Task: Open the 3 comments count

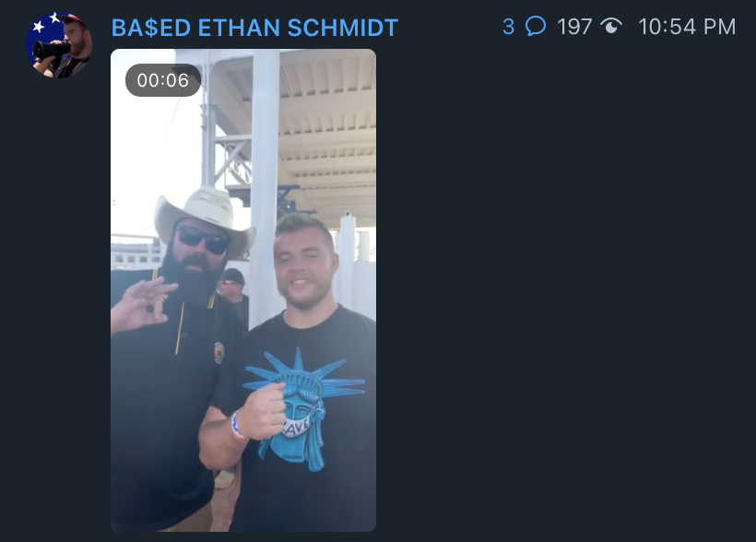Action: click(508, 27)
